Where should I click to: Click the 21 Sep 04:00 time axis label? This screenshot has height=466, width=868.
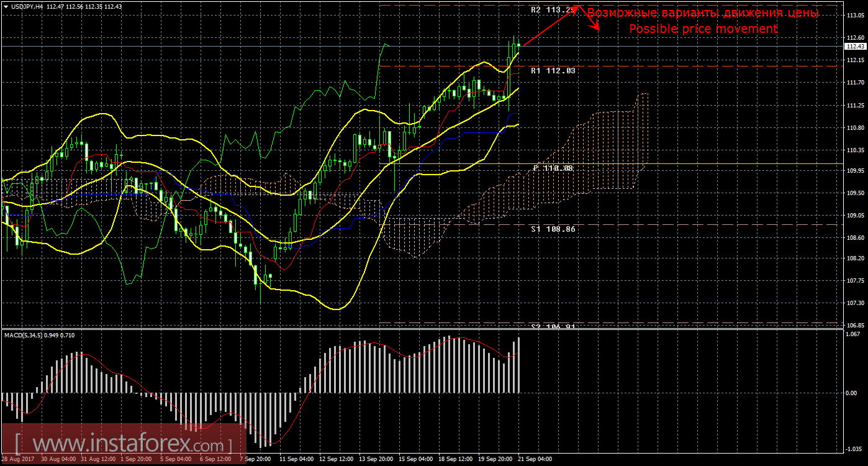[x=535, y=459]
